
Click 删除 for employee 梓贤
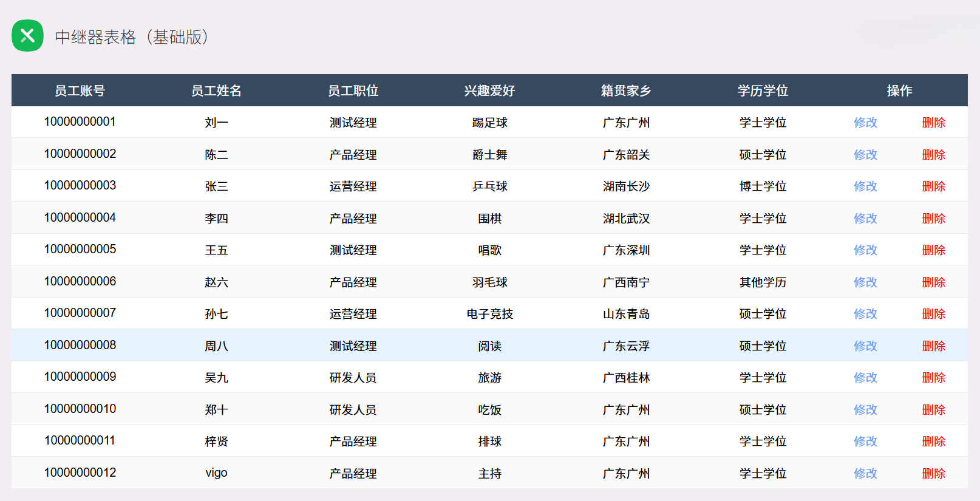[x=933, y=441]
